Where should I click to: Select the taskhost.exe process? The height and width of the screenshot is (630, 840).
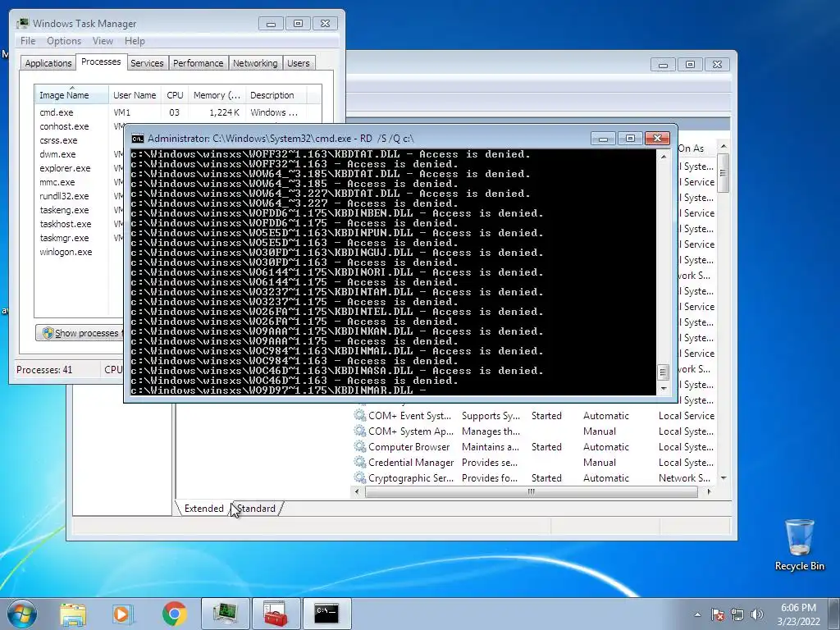(x=66, y=224)
